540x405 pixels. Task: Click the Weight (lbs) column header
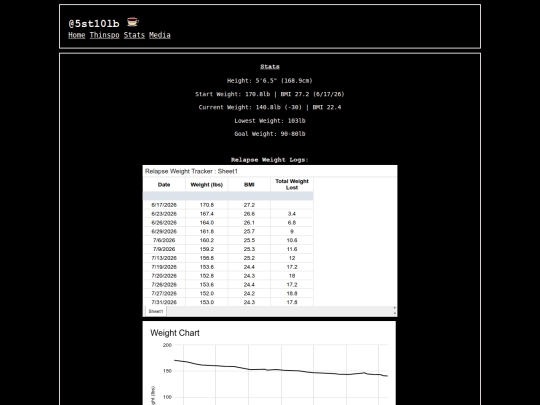pyautogui.click(x=207, y=185)
